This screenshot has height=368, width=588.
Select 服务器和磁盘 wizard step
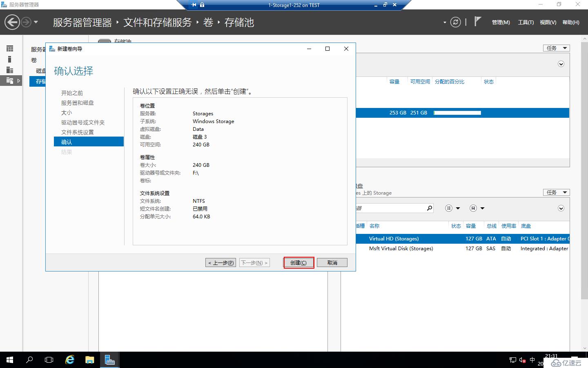[x=78, y=103]
